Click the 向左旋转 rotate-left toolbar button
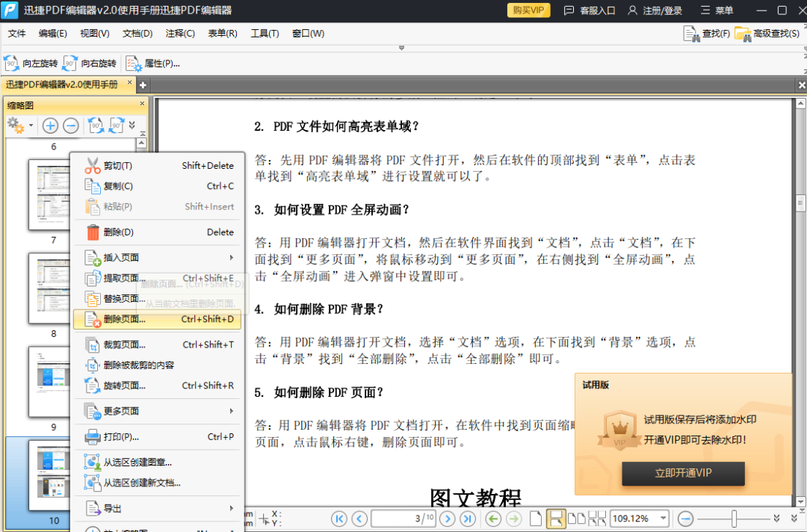 [x=31, y=64]
